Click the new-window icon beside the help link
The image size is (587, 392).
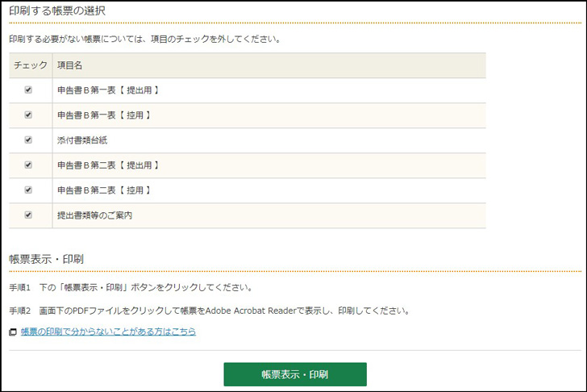13,332
